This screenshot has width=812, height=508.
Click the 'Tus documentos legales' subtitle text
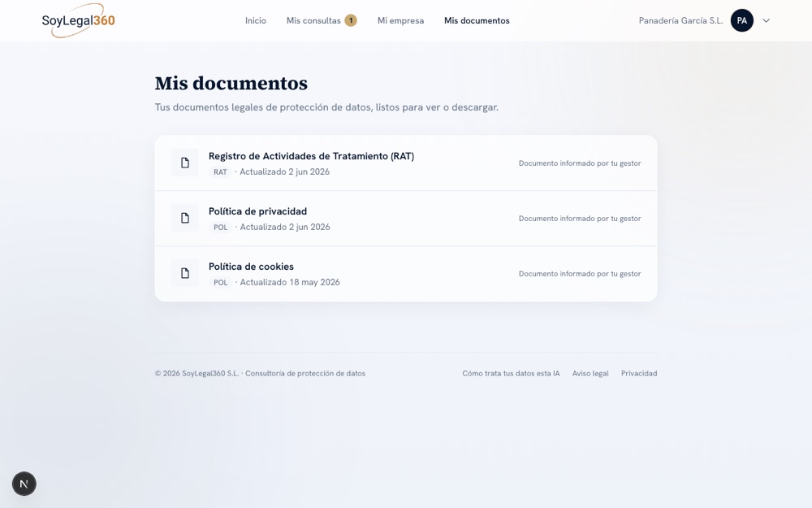click(x=326, y=107)
